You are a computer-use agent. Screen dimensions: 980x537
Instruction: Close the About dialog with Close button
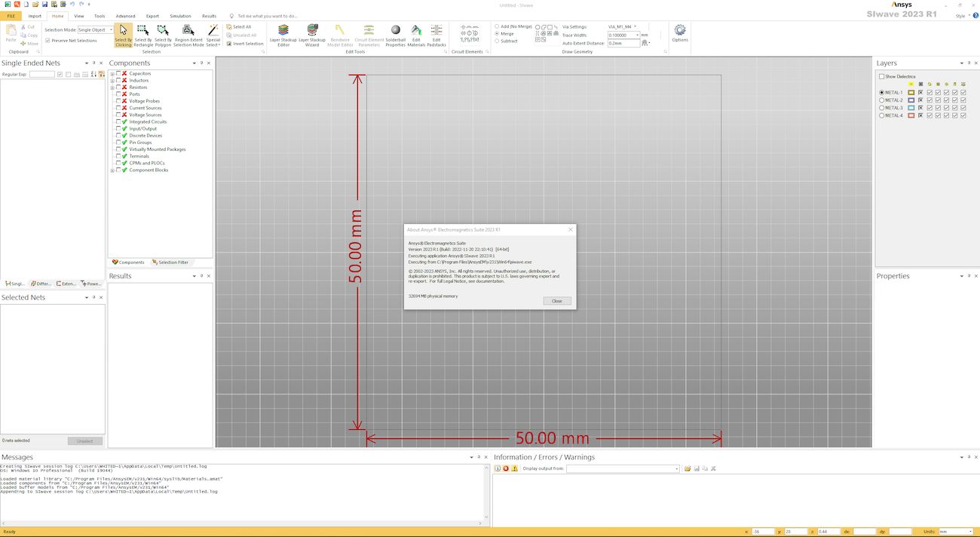click(556, 301)
